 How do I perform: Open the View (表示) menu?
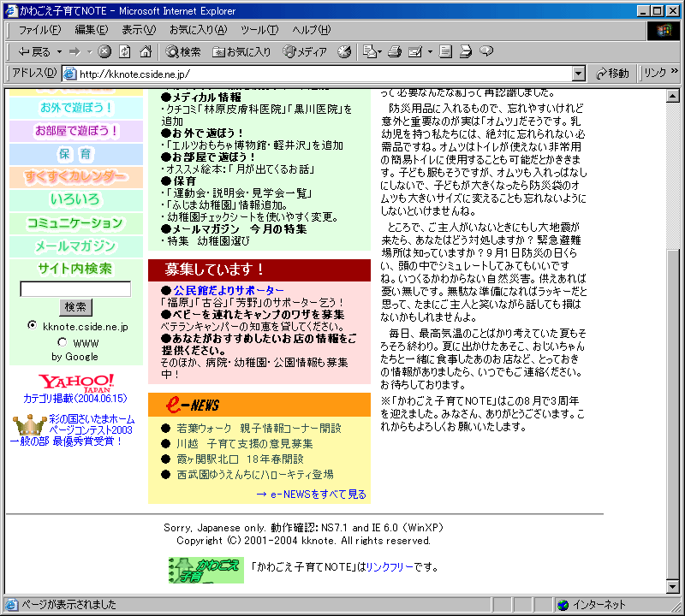(139, 30)
